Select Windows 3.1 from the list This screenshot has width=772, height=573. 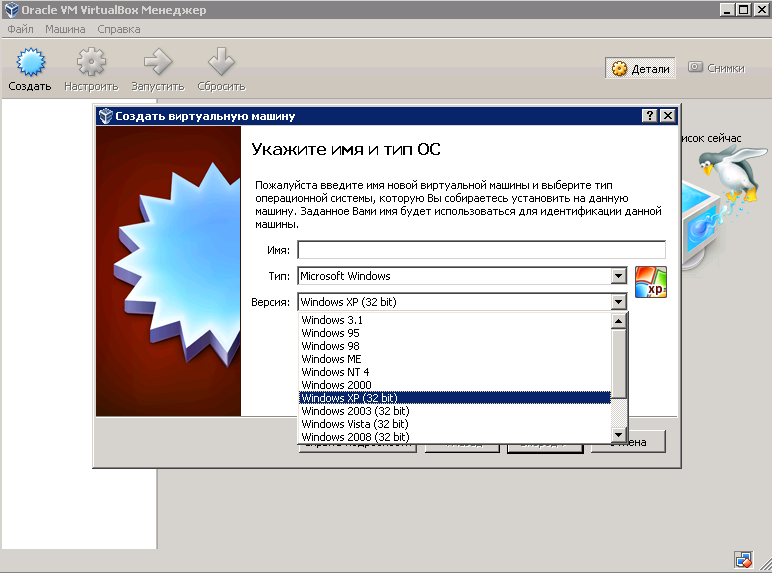pos(455,320)
